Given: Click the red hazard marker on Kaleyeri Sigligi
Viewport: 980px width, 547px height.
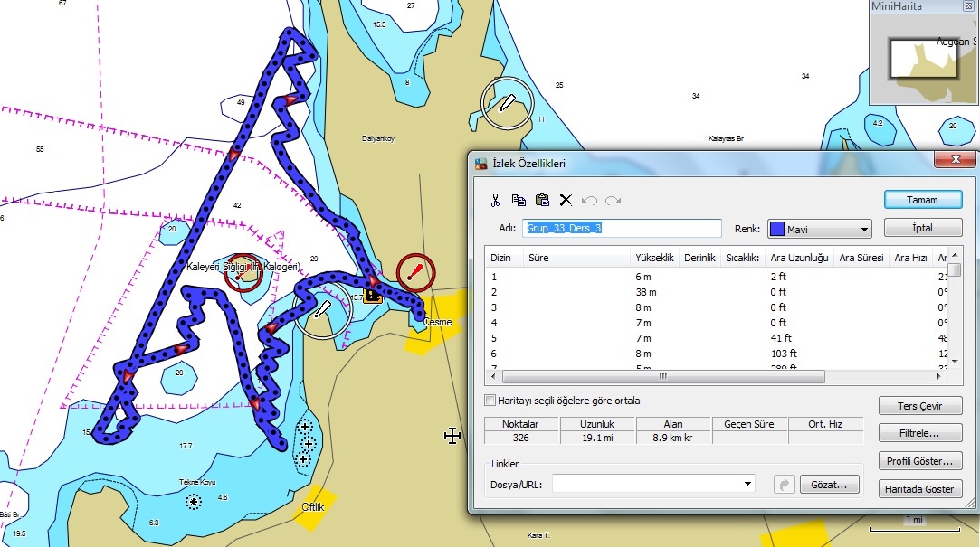Looking at the screenshot, I should click(243, 273).
